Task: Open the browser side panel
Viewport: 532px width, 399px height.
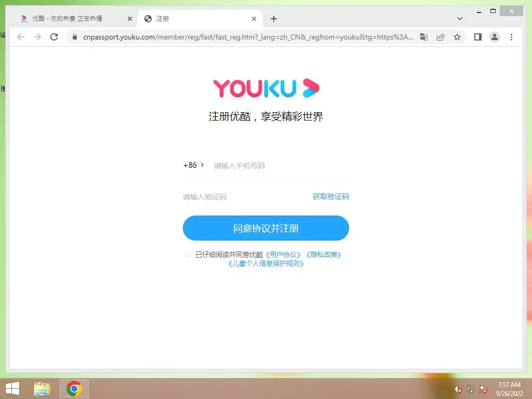Action: [478, 37]
